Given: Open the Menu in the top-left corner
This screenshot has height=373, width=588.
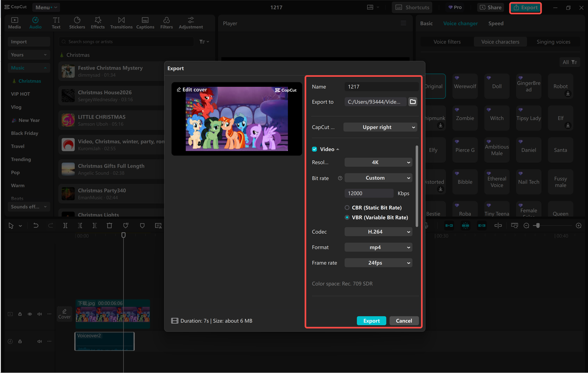Looking at the screenshot, I should (x=45, y=7).
